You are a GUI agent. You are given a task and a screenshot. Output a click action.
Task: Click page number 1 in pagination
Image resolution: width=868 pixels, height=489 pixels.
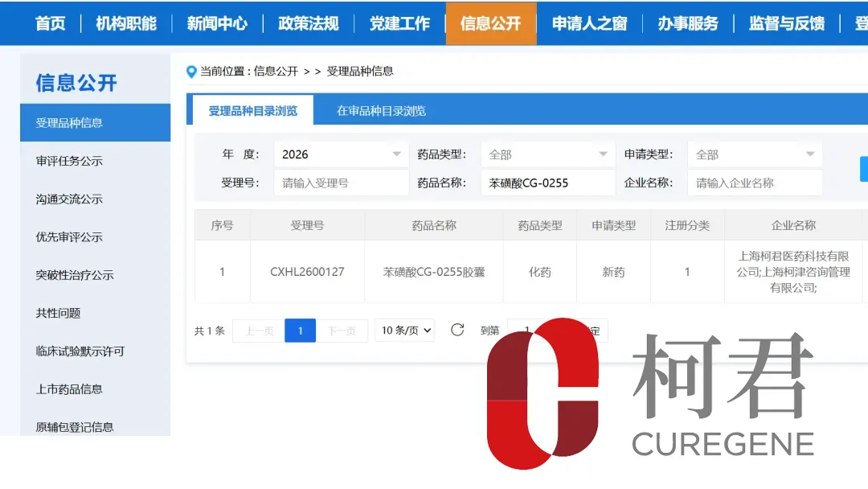coord(300,330)
